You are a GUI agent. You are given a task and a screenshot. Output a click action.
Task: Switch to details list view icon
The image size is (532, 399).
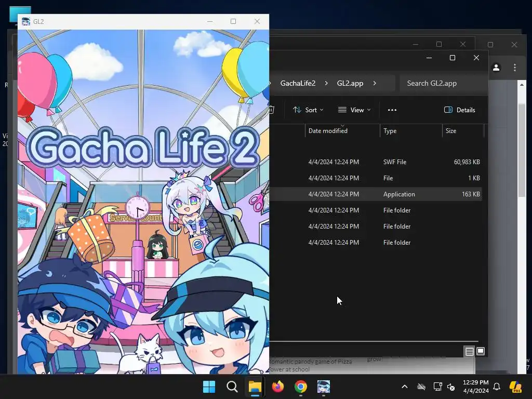[469, 352]
